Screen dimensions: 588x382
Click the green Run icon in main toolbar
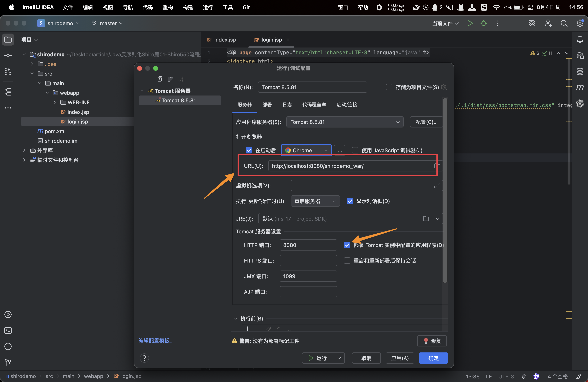tap(470, 23)
